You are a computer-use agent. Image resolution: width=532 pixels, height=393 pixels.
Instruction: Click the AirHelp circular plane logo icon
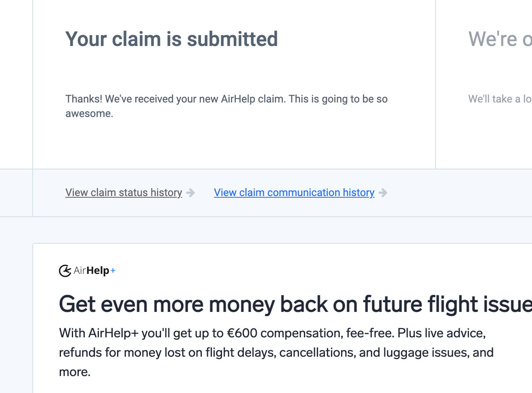click(x=65, y=271)
